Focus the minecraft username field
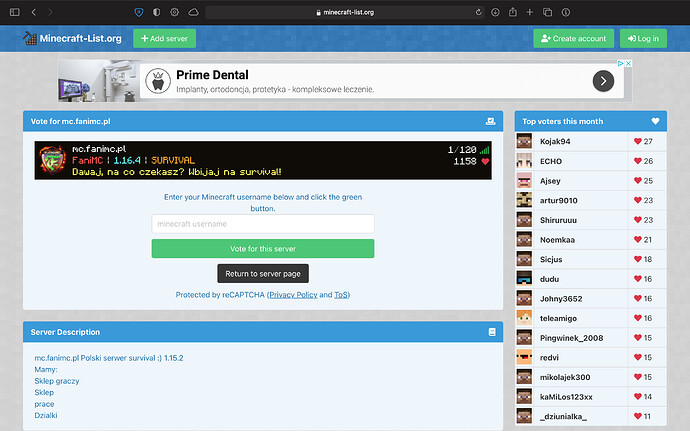This screenshot has height=431, width=690. pyautogui.click(x=263, y=224)
